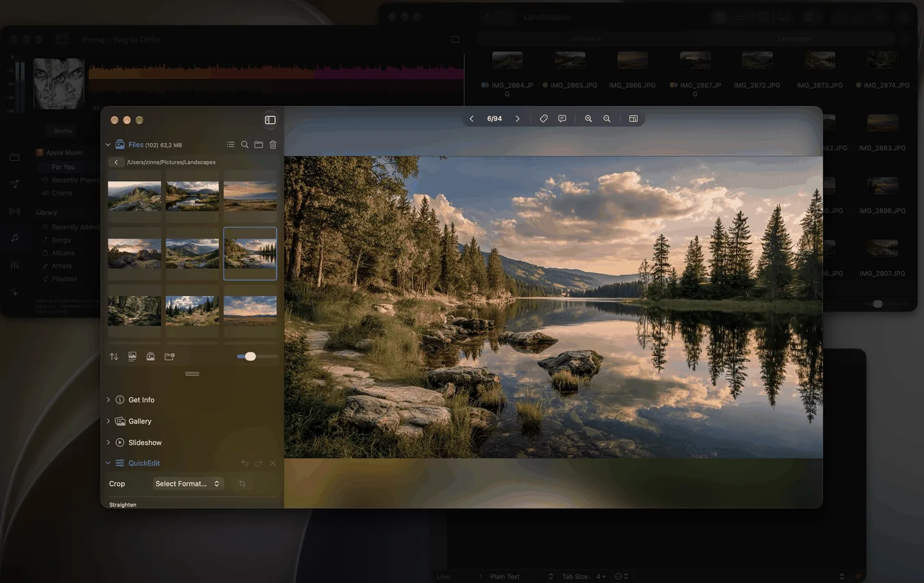Undo the last QuickEdit change
924x583 pixels.
click(x=244, y=463)
